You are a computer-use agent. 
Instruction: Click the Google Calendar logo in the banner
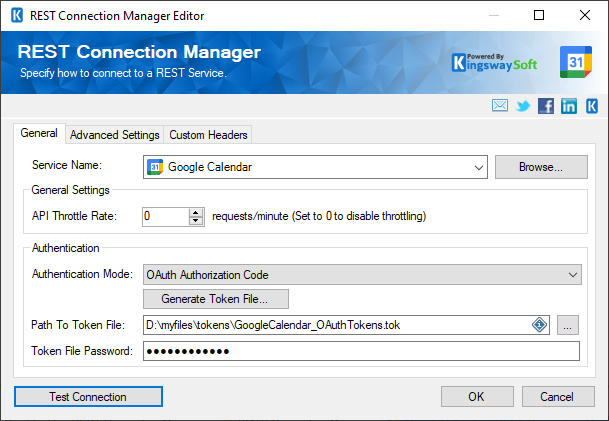(x=576, y=62)
